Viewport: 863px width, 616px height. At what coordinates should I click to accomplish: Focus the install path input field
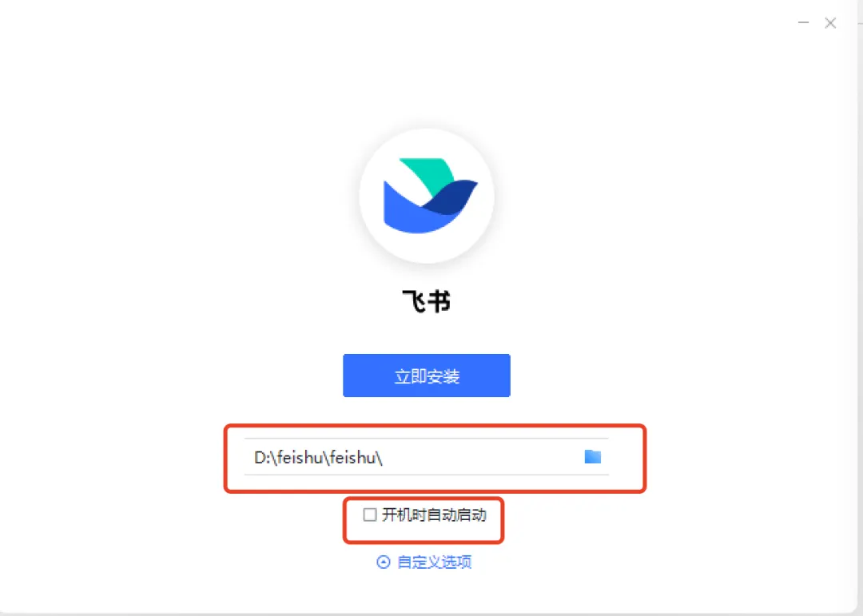coord(427,457)
